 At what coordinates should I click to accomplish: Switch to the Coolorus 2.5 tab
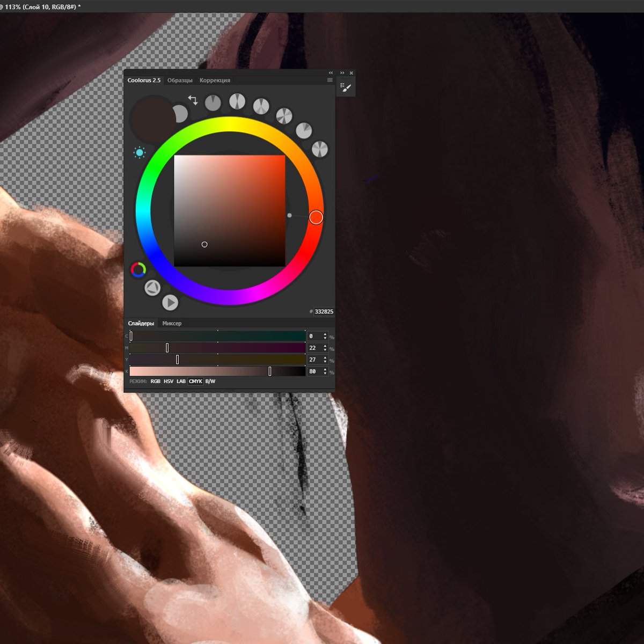pyautogui.click(x=144, y=80)
